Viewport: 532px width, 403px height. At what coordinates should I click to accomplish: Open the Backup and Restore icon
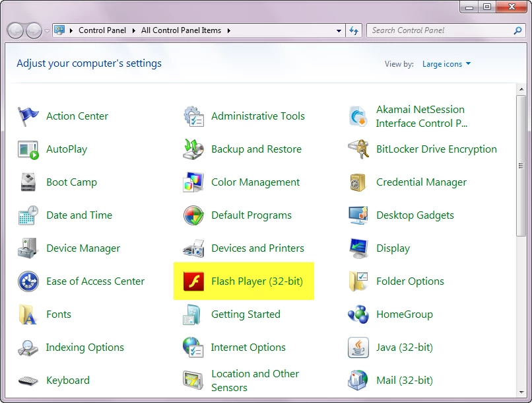click(193, 149)
